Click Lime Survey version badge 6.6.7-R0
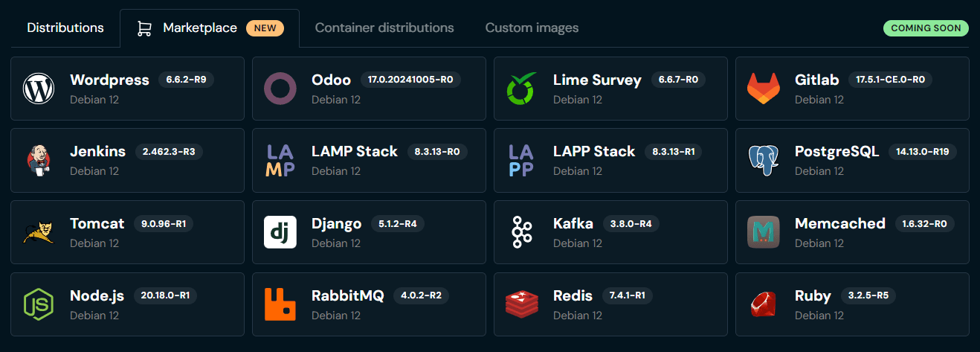 [x=678, y=80]
